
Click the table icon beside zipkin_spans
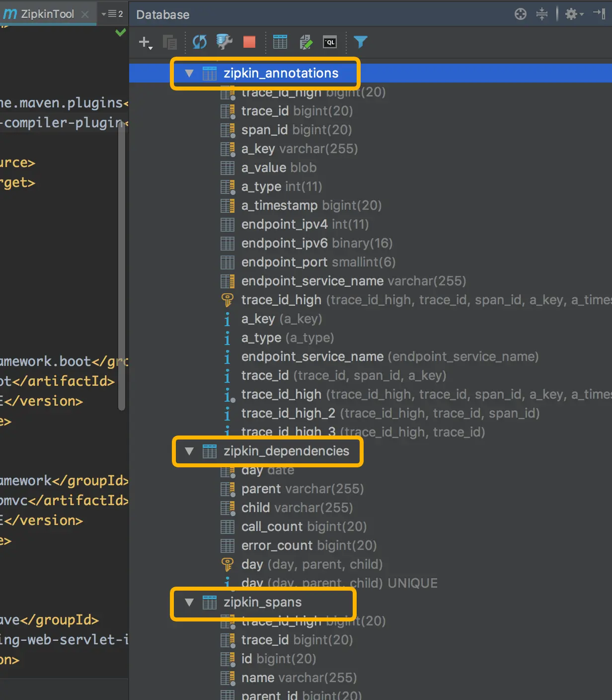209,602
